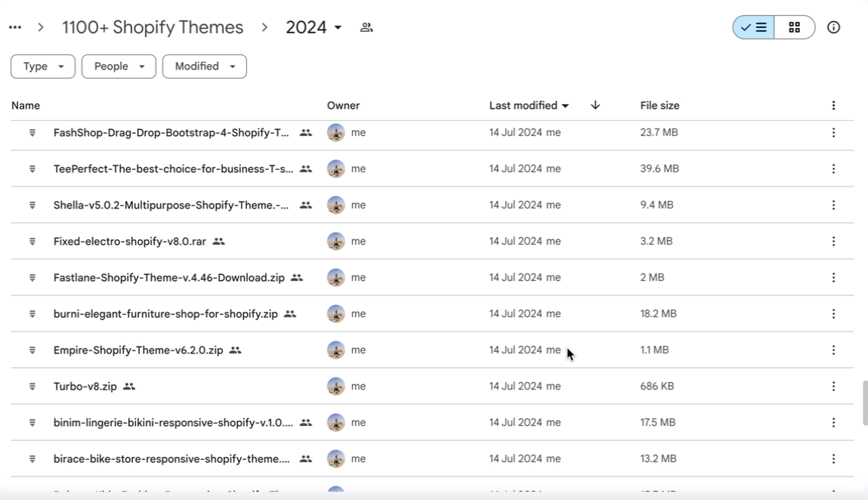Sort files by Name column

[26, 105]
